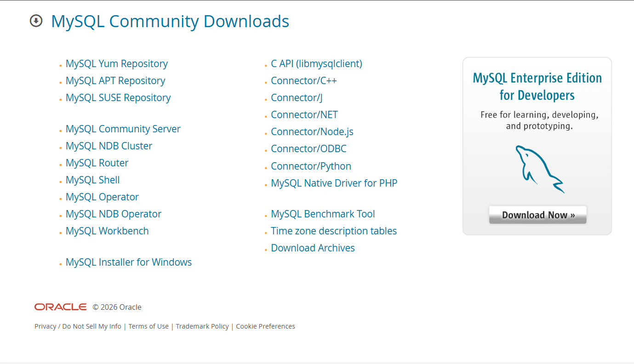The width and height of the screenshot is (634, 364).
Task: Open MySQL NDB Operator link
Action: [x=114, y=214]
